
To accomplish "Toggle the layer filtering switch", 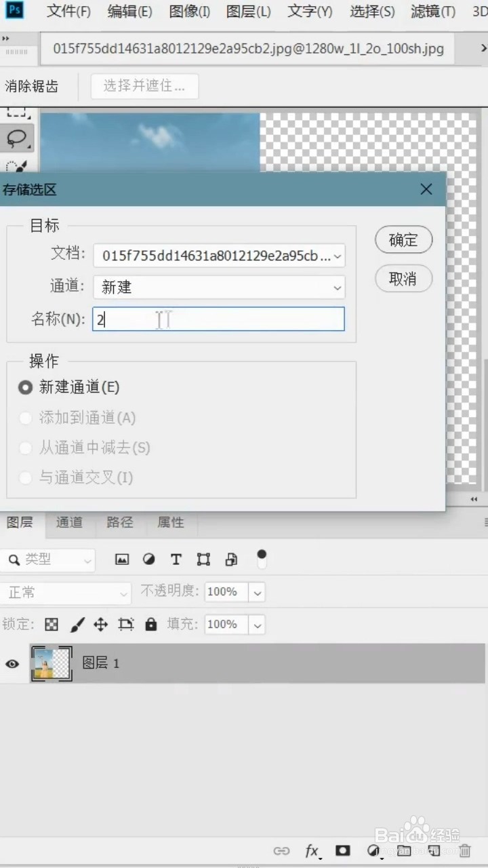I will pyautogui.click(x=262, y=559).
